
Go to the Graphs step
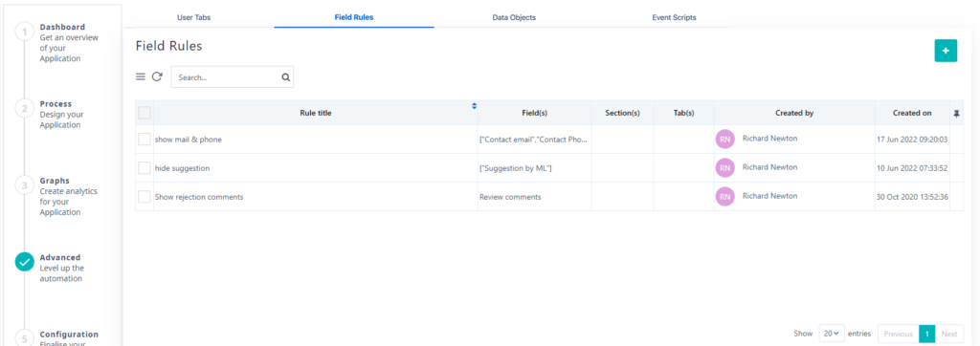coord(55,181)
